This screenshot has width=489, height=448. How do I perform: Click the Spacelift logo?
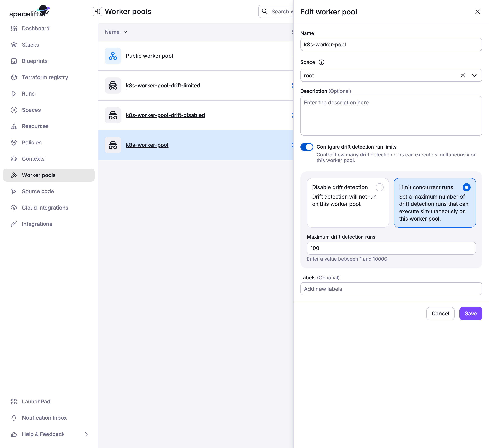[x=29, y=11]
